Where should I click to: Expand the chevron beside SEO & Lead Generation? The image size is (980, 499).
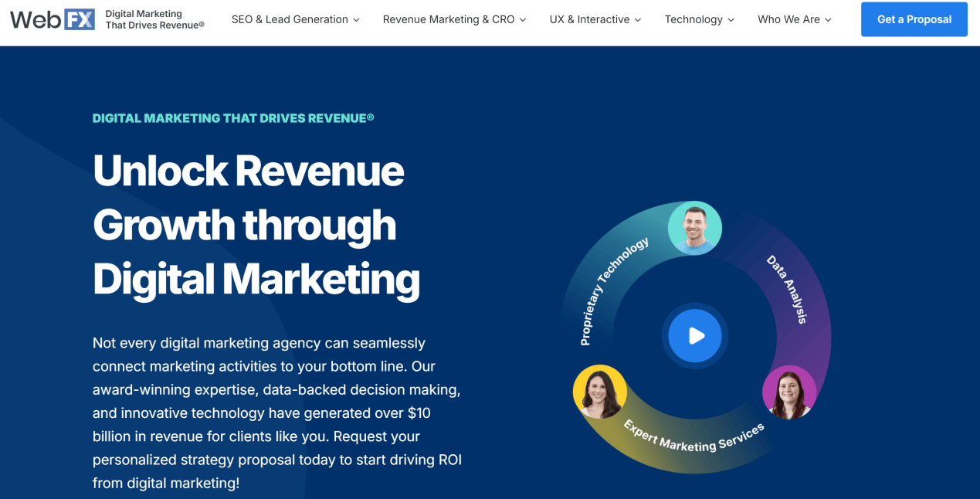[x=356, y=20]
